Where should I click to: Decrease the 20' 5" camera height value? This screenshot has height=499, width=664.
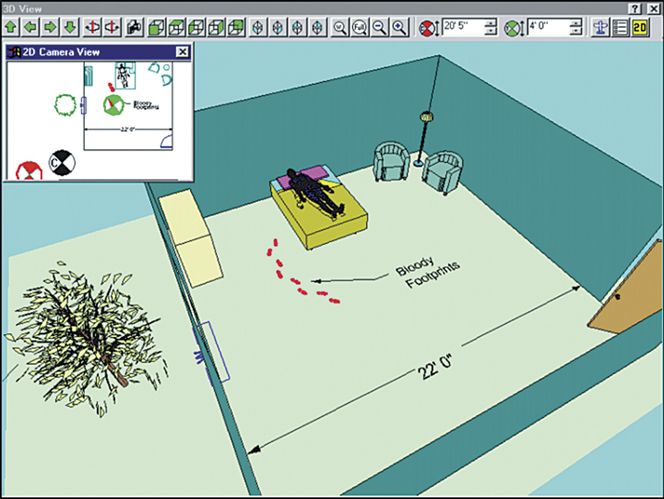coord(490,32)
